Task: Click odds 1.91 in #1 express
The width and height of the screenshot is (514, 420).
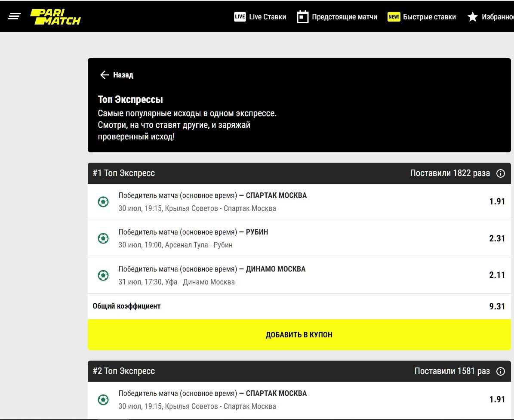Action: [x=497, y=201]
